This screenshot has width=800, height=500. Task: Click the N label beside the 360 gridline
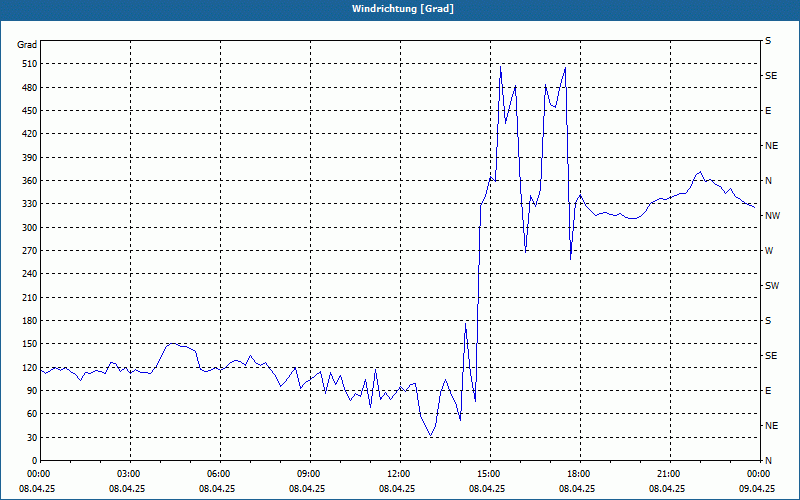tap(768, 181)
